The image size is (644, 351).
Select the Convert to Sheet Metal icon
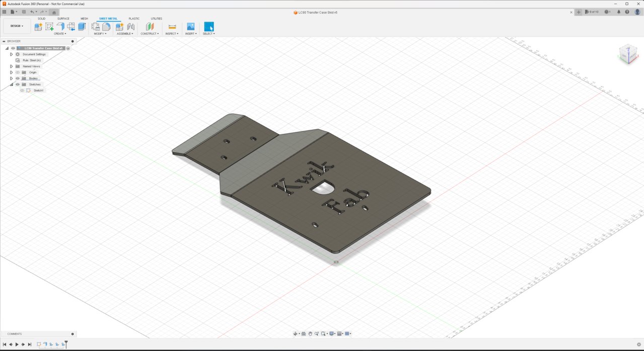click(106, 27)
